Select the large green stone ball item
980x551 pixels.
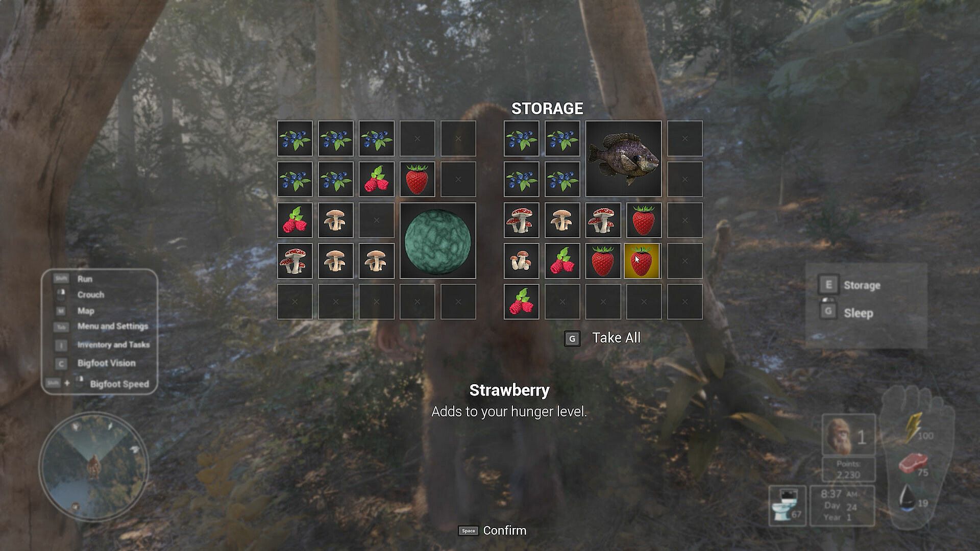[x=437, y=240]
